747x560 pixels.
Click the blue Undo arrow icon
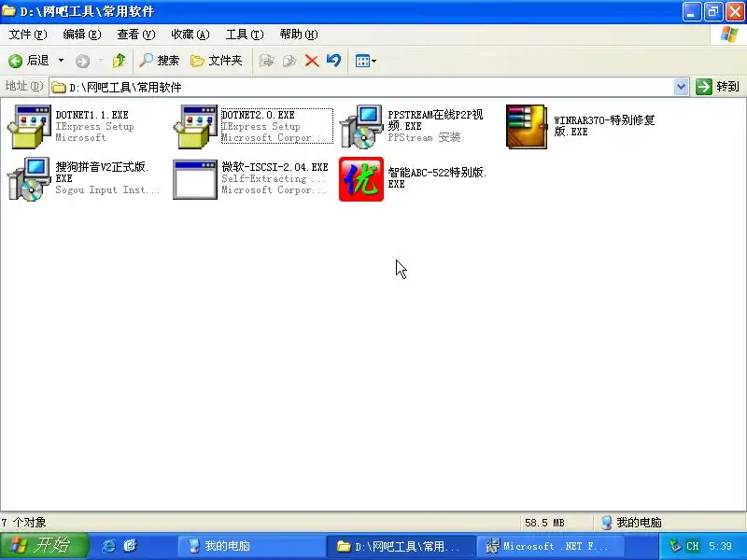tap(334, 61)
